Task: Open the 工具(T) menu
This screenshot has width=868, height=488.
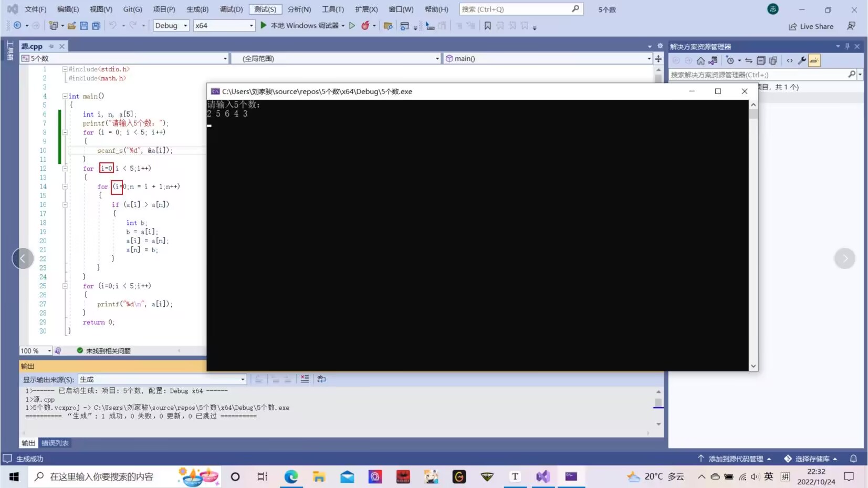Action: (x=333, y=9)
